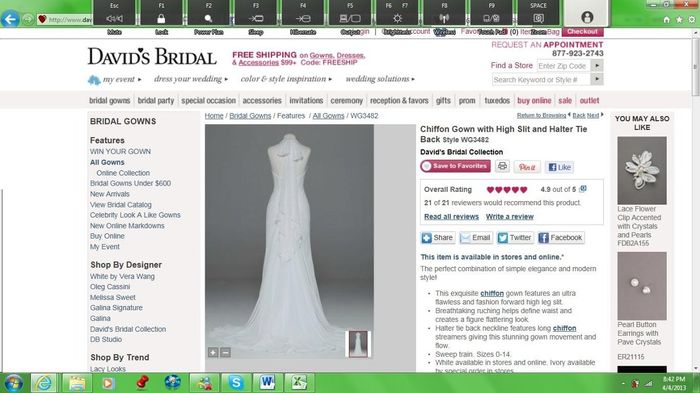The width and height of the screenshot is (700, 393).
Task: Open browser favorites star icon
Action: click(x=679, y=20)
